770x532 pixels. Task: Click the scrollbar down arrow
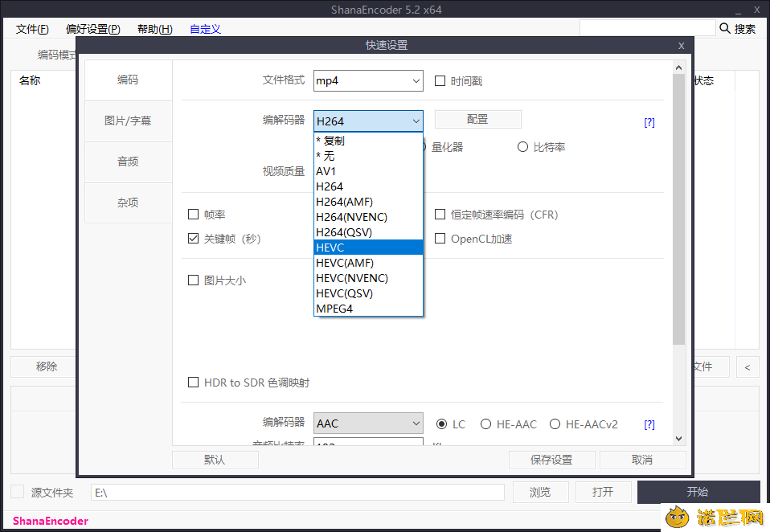coord(678,438)
